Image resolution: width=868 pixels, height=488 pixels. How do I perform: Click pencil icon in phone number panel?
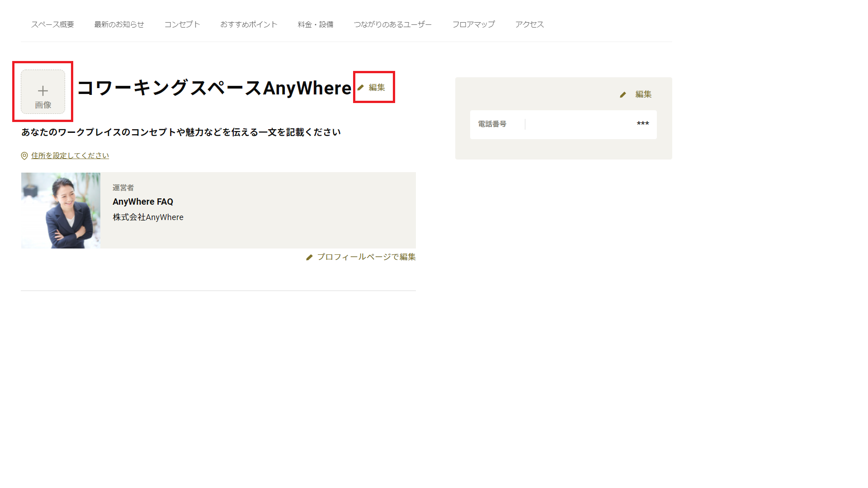pos(623,94)
